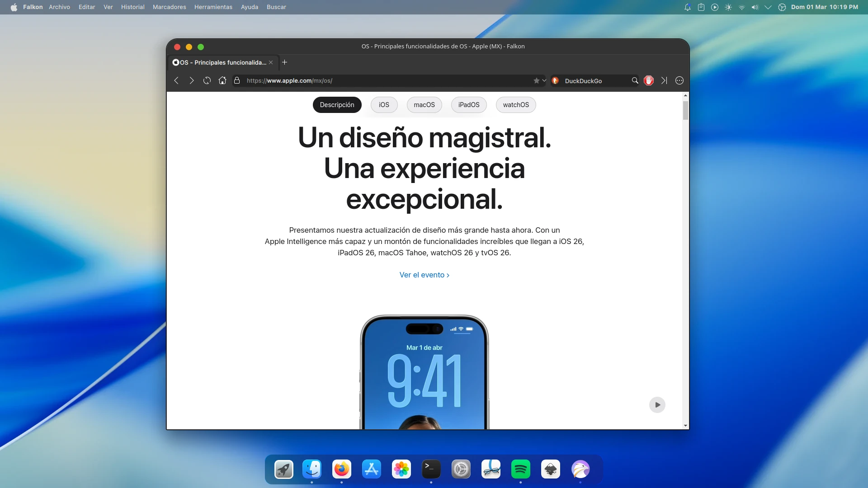Click the Ver el evento link

click(x=424, y=275)
